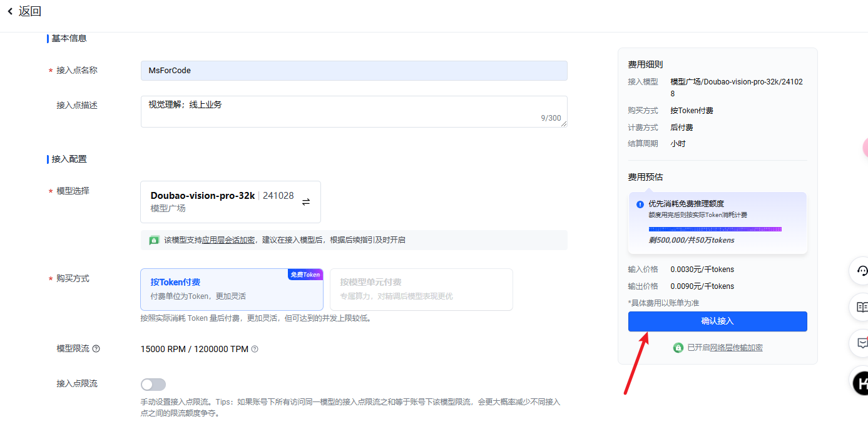Open the 网络层传输加密 link
Viewport: 868px width, 429px height.
click(736, 348)
